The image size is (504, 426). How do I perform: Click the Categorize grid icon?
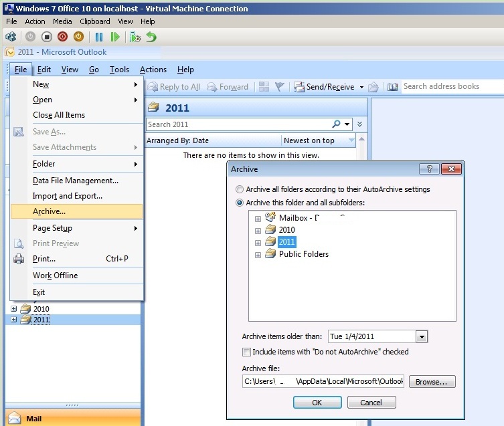point(264,86)
